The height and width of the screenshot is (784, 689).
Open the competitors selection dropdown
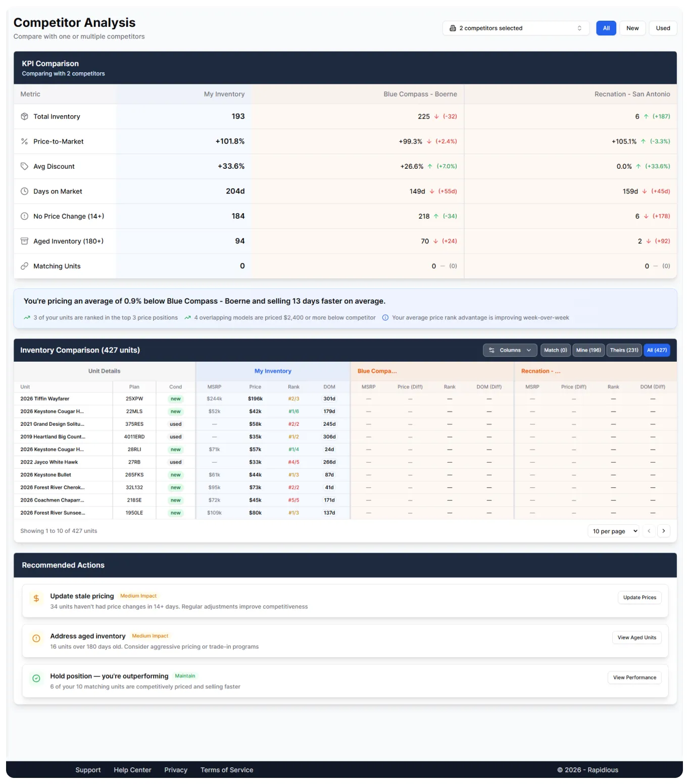coord(516,28)
